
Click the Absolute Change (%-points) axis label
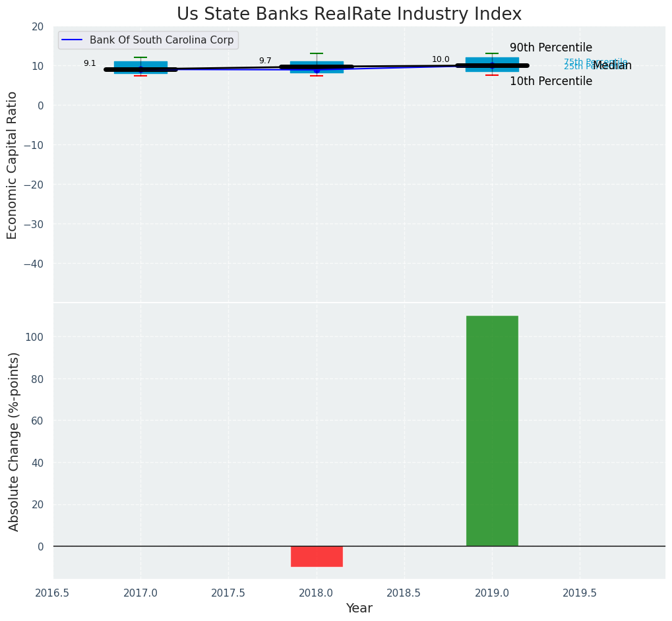pos(14,441)
